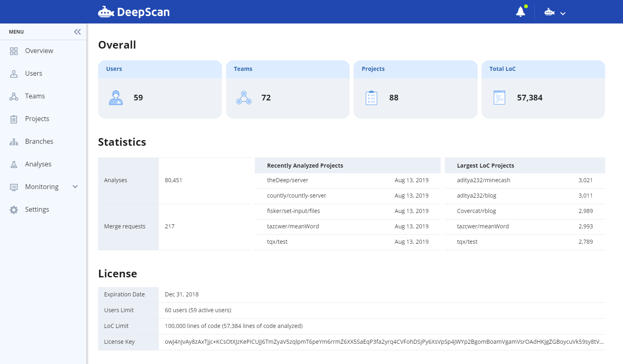This screenshot has height=364, width=623.
Task: Click the Expiration Date label
Action: [x=124, y=294]
